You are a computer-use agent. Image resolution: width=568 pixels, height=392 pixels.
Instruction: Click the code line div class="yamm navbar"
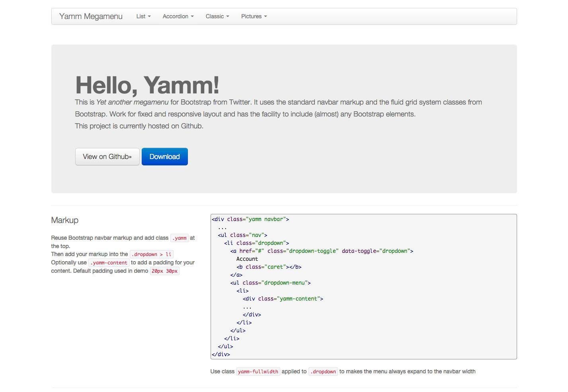point(250,219)
